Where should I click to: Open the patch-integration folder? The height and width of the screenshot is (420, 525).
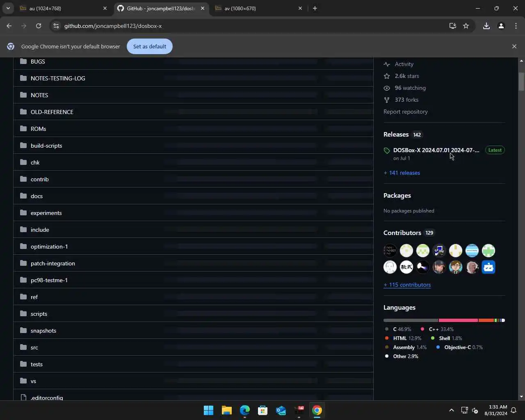click(53, 263)
